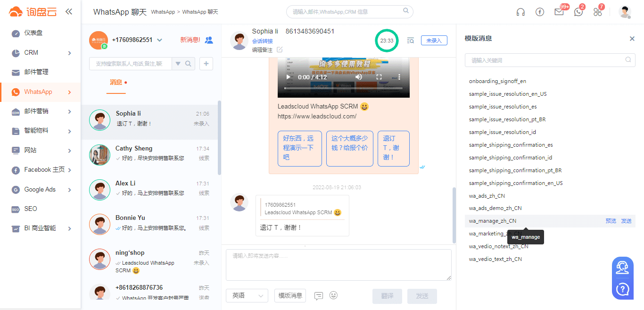This screenshot has width=644, height=310.
Task: Expand the 邮件营销 submenu arrow
Action: [70, 112]
